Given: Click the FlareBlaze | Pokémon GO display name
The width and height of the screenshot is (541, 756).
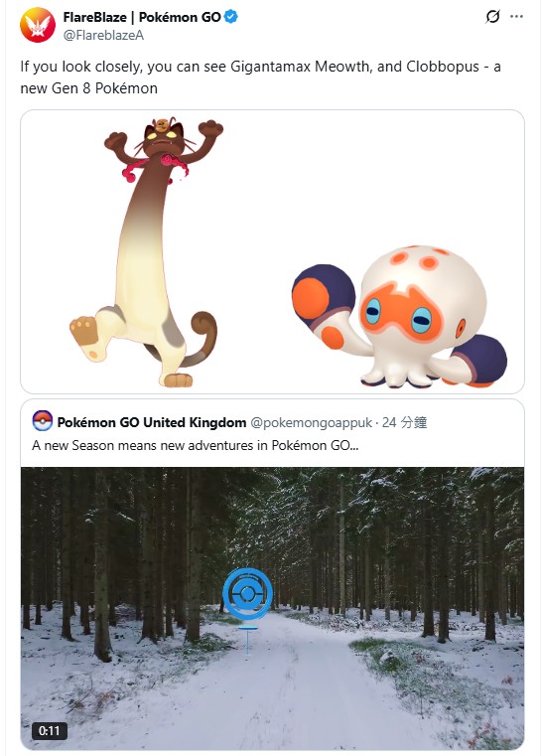Looking at the screenshot, I should [142, 17].
